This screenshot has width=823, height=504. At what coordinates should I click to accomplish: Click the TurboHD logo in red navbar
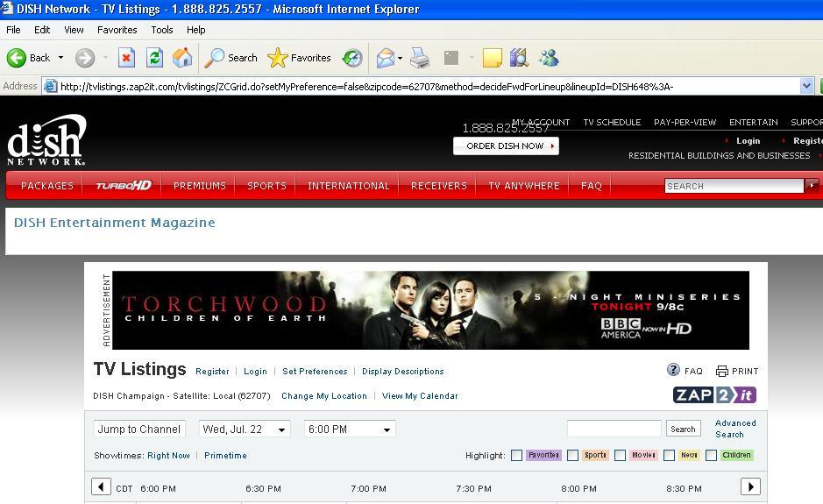(x=124, y=185)
